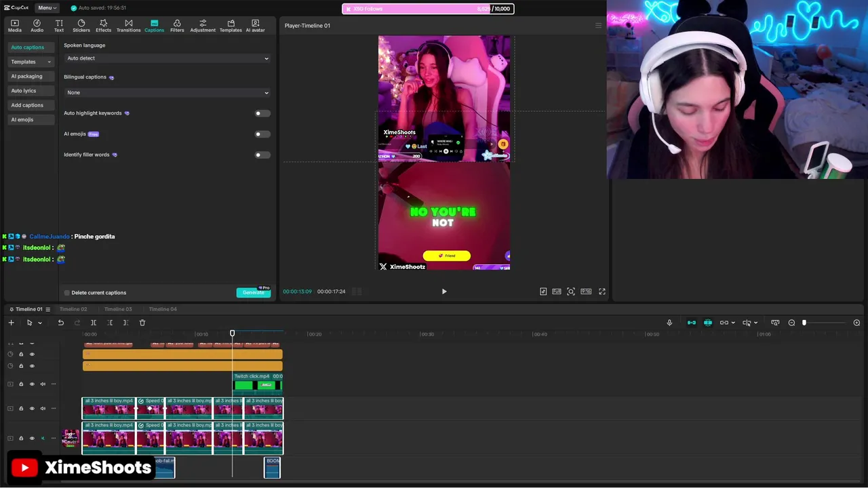Open the AI avatar panel
Image resolution: width=868 pixels, height=488 pixels.
255,26
